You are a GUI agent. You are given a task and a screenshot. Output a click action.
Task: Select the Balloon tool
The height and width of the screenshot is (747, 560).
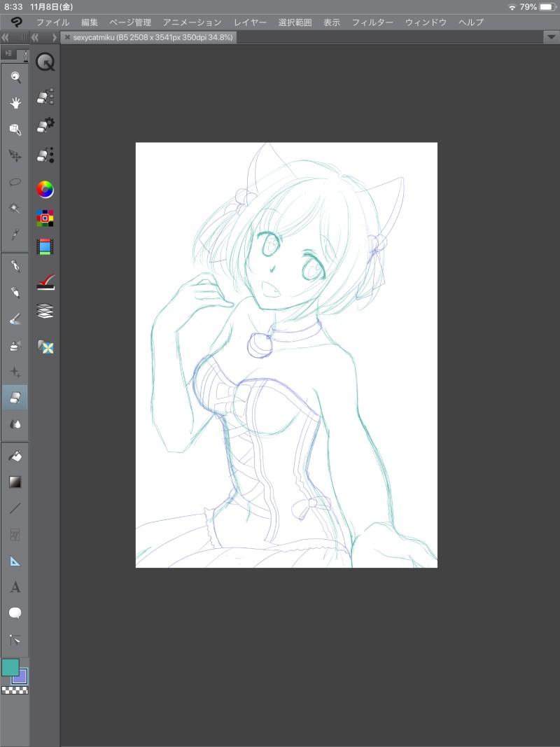15,613
